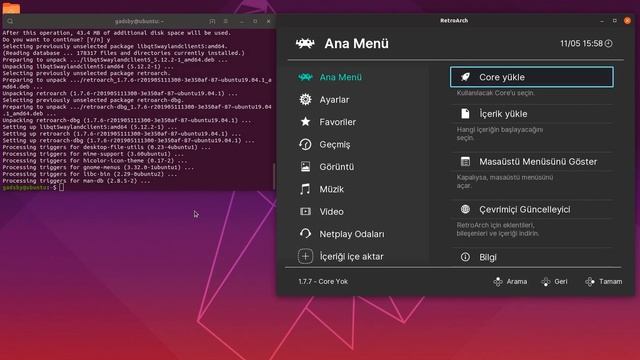
Task: Choose Core yükle option
Action: tap(531, 77)
